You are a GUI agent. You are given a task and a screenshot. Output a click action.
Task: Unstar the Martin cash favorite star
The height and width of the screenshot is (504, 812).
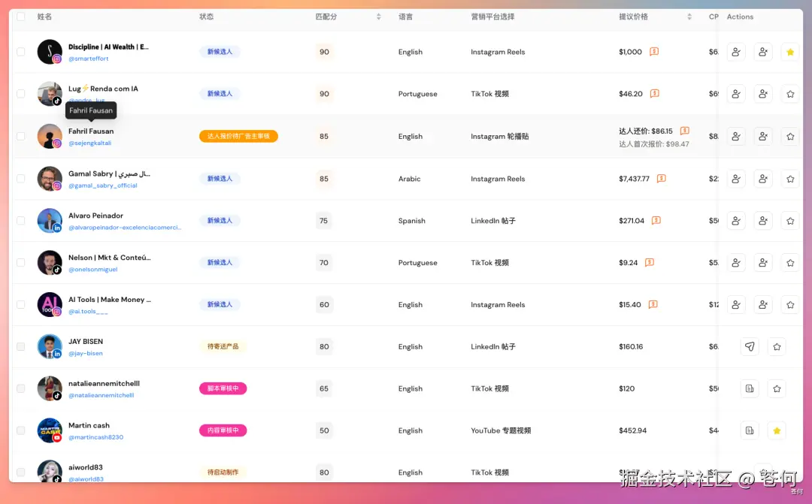777,430
